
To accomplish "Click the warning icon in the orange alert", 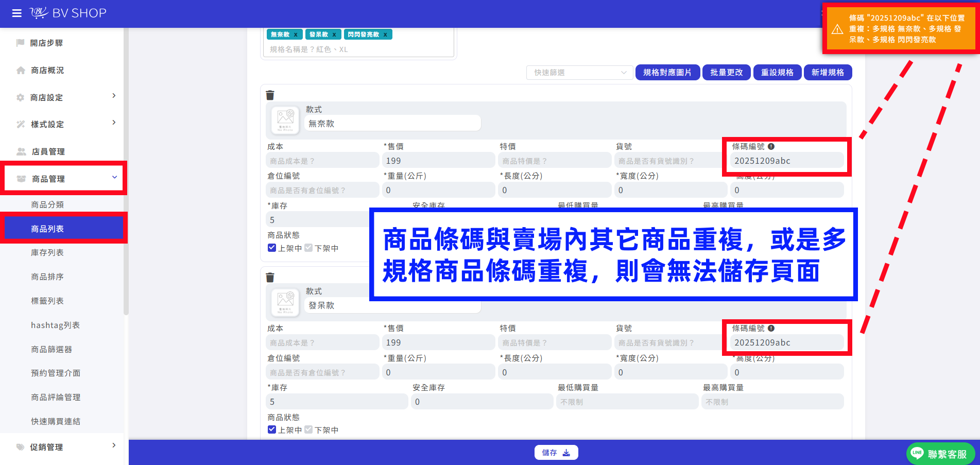I will pyautogui.click(x=837, y=29).
